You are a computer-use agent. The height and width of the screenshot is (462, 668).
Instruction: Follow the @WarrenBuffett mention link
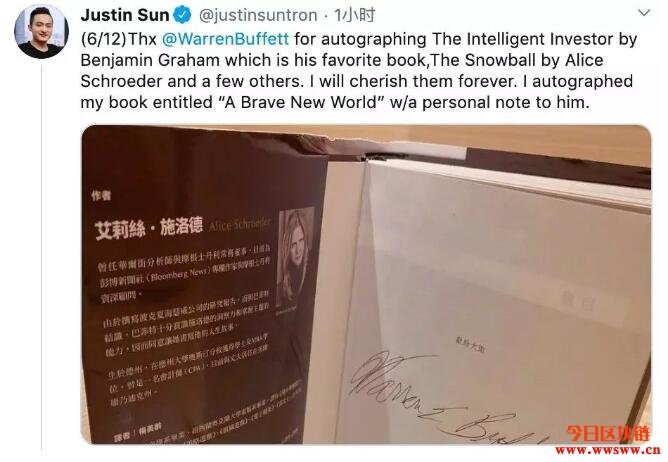[x=225, y=39]
